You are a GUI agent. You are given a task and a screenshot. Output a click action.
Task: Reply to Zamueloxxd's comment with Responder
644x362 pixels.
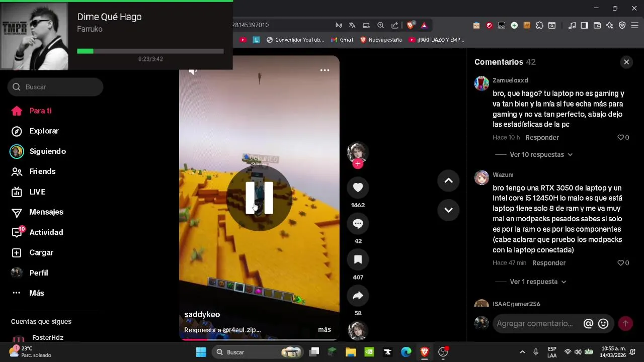[542, 137]
